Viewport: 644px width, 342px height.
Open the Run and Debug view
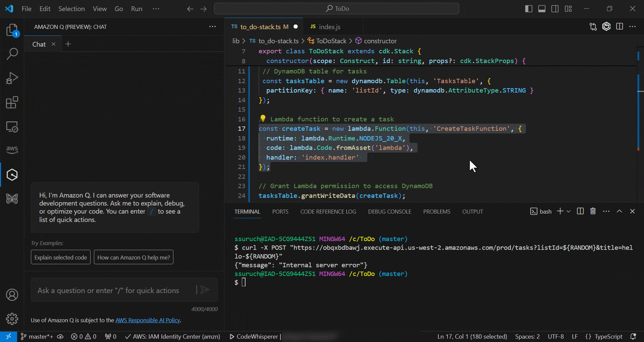tap(12, 78)
